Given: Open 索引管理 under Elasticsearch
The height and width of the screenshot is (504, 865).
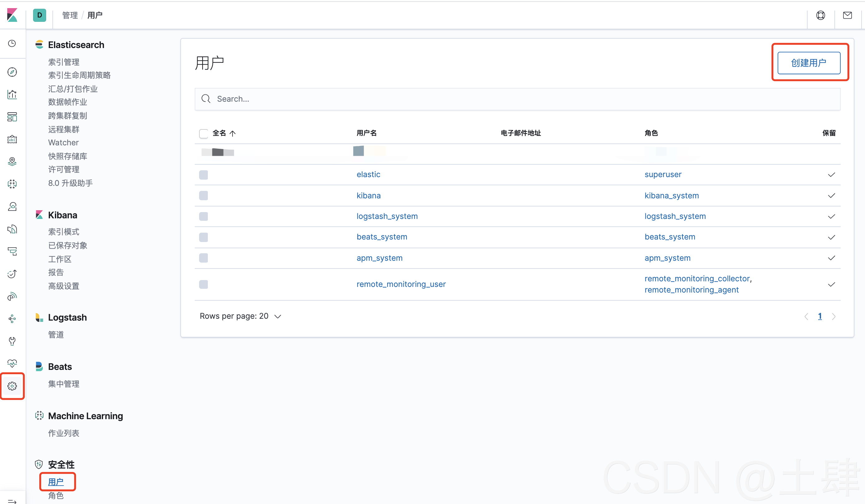Looking at the screenshot, I should 64,62.
